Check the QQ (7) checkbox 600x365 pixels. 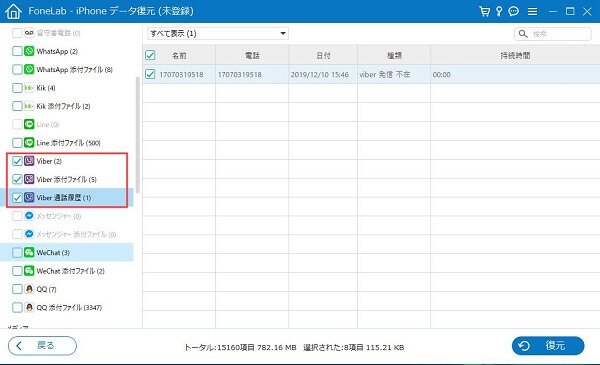(x=17, y=289)
